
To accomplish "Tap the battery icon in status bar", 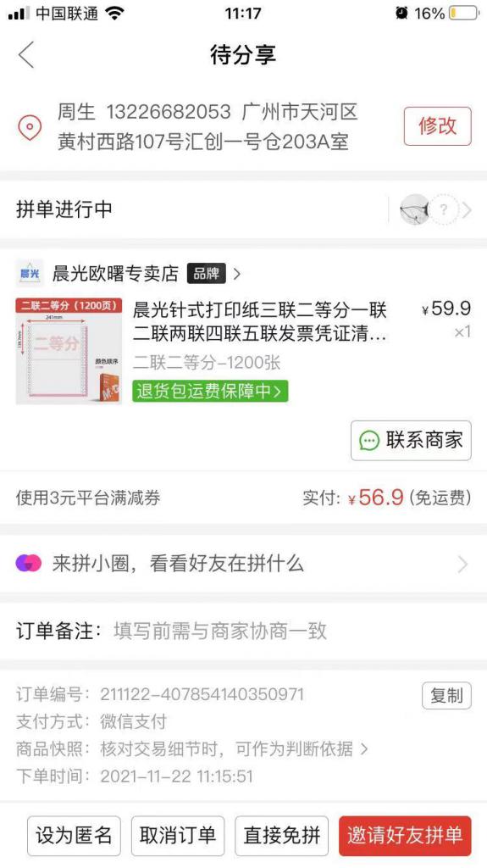I will tap(464, 14).
